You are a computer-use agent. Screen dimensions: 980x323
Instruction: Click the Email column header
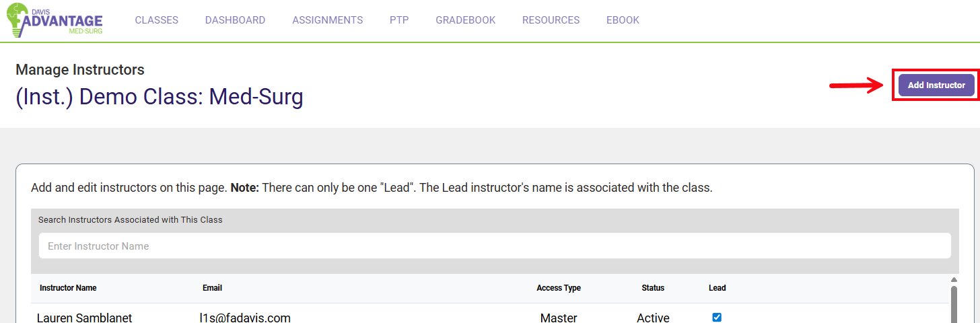pyautogui.click(x=212, y=288)
